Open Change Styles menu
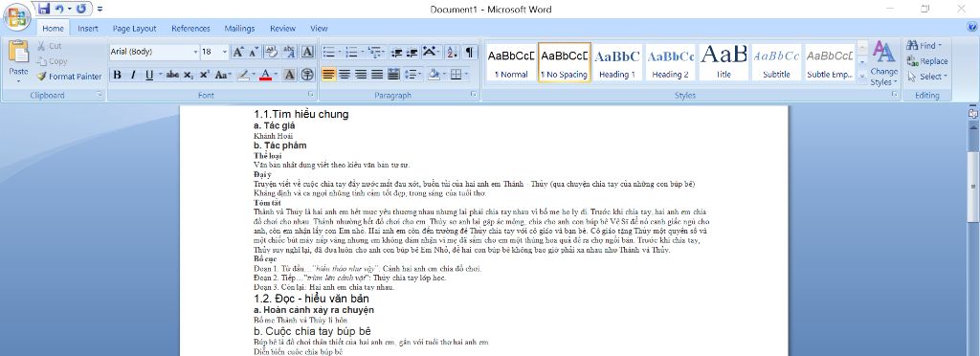The image size is (980, 356). click(883, 63)
